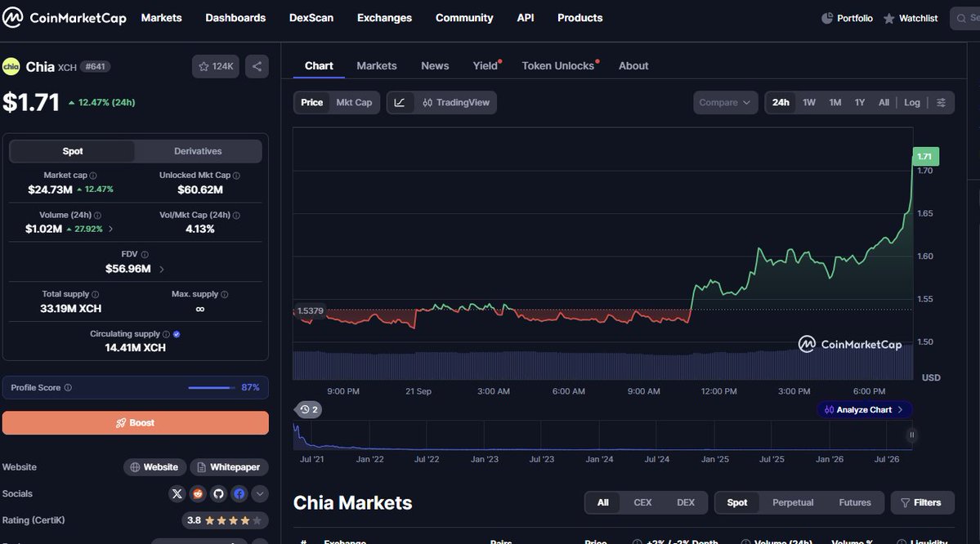
Task: Select 1M chart range
Action: pos(835,102)
